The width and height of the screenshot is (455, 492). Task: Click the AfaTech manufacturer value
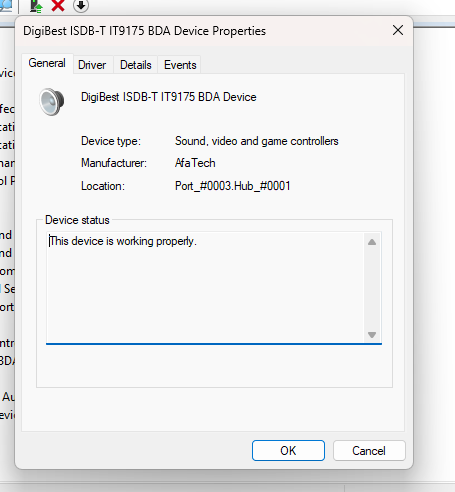coord(195,163)
